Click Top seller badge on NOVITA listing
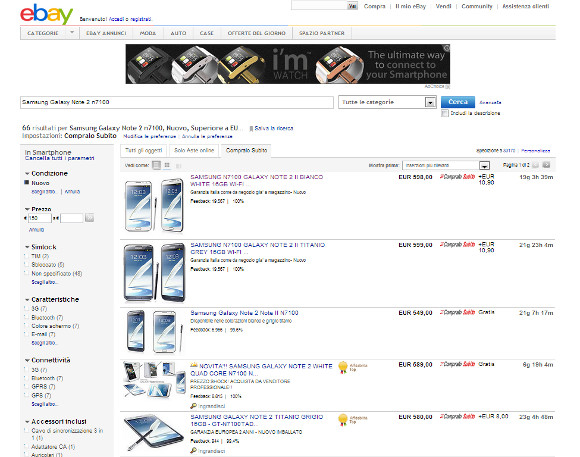 (343, 367)
